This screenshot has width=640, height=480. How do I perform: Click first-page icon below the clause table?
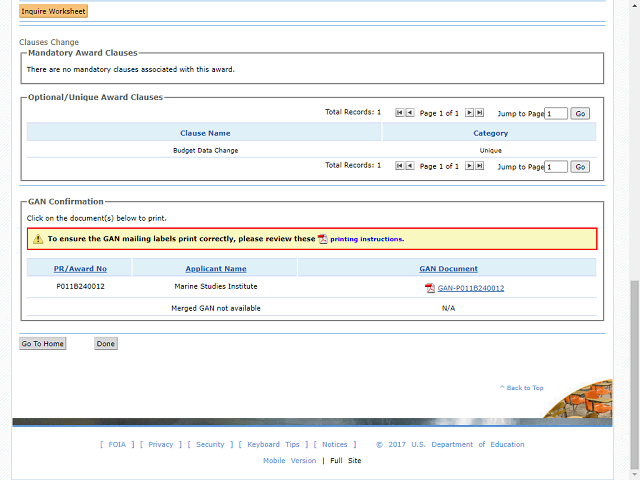click(400, 166)
